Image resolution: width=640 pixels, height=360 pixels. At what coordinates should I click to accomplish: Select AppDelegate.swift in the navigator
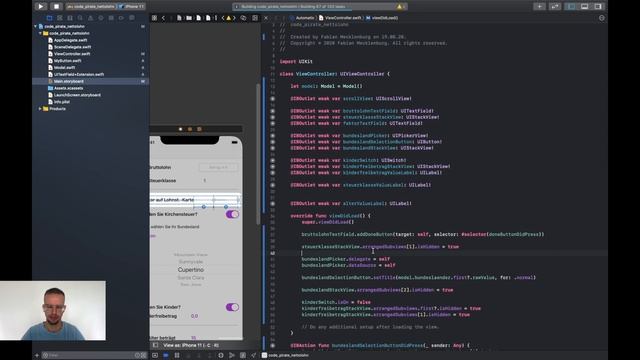pyautogui.click(x=71, y=40)
